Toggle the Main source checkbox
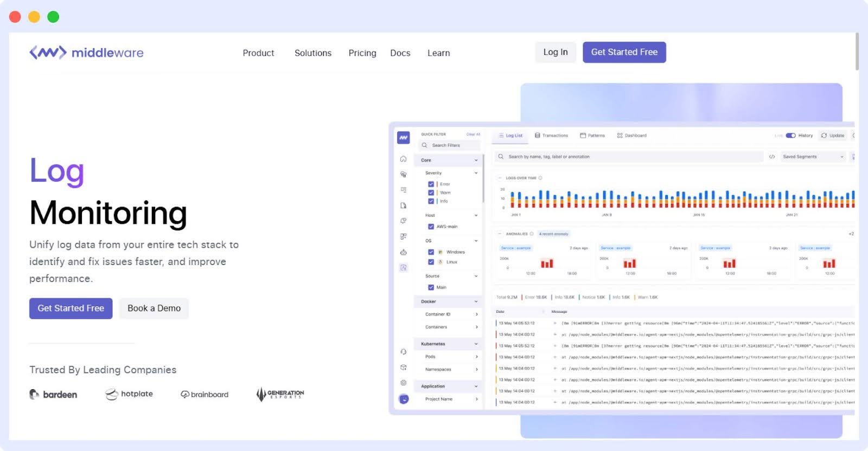 click(x=431, y=287)
